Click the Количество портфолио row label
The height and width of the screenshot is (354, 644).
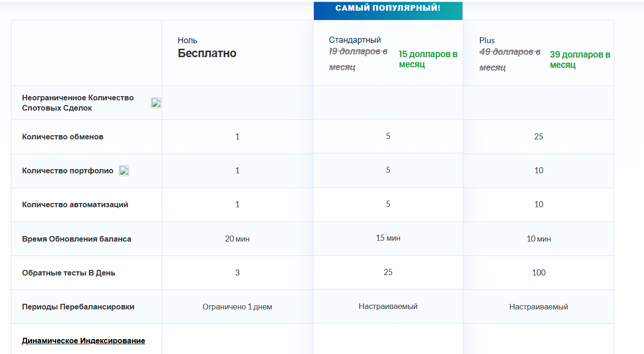(x=68, y=170)
